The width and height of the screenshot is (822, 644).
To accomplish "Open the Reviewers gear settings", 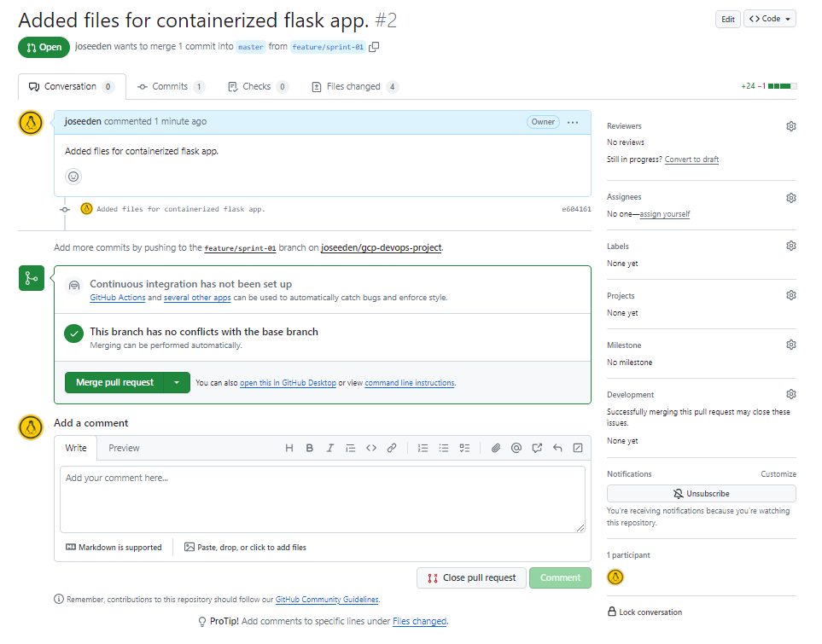I will (791, 126).
